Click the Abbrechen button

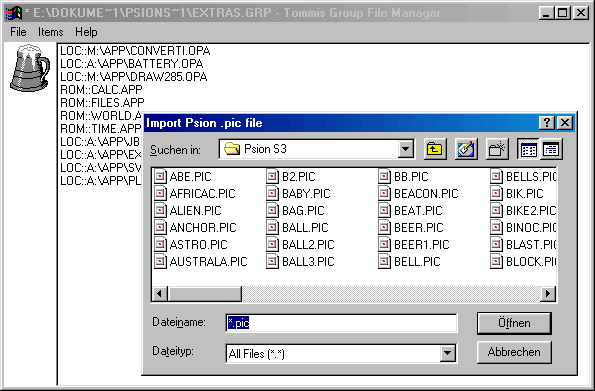pyautogui.click(x=514, y=352)
